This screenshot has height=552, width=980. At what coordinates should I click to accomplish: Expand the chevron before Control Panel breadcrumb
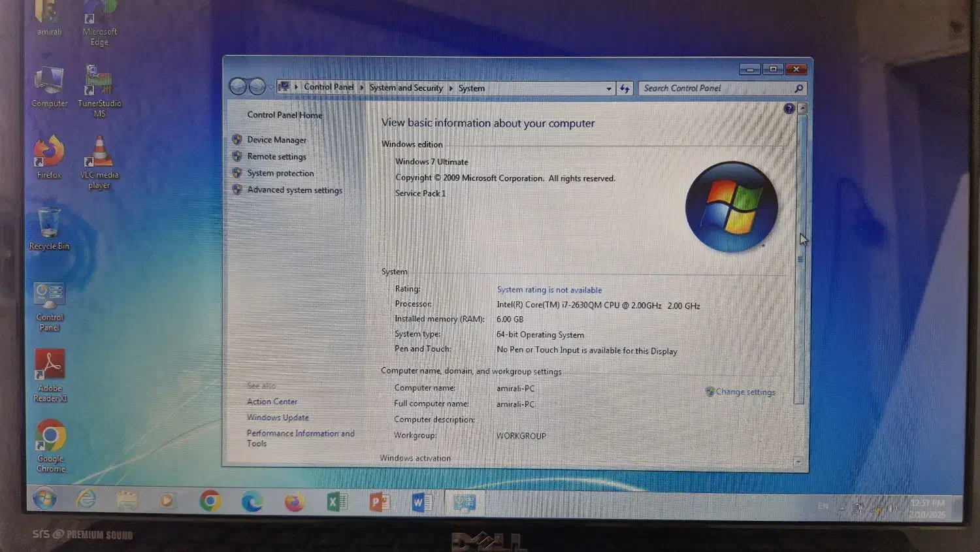pyautogui.click(x=296, y=86)
